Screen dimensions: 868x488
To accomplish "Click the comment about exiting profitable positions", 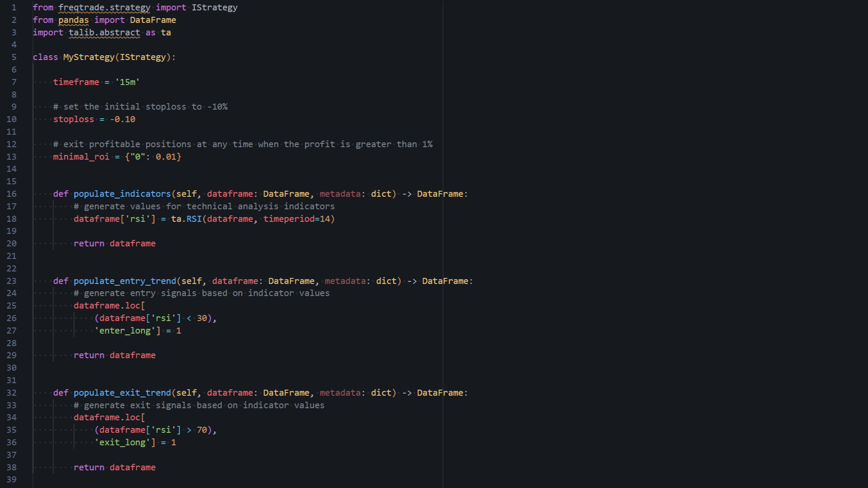I will click(243, 144).
